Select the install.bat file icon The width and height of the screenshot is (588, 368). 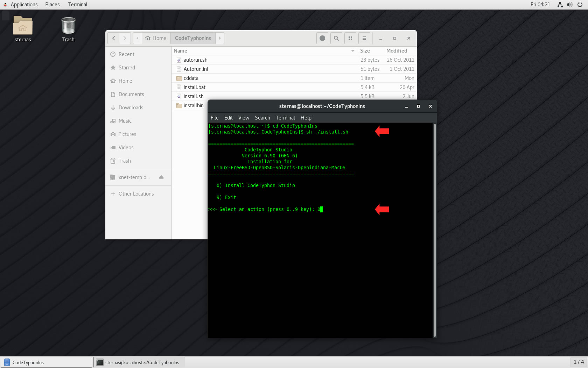pyautogui.click(x=179, y=87)
